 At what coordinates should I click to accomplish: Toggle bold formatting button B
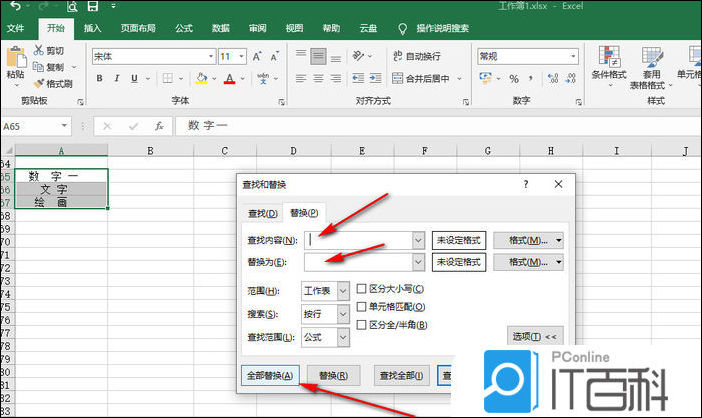[x=99, y=79]
